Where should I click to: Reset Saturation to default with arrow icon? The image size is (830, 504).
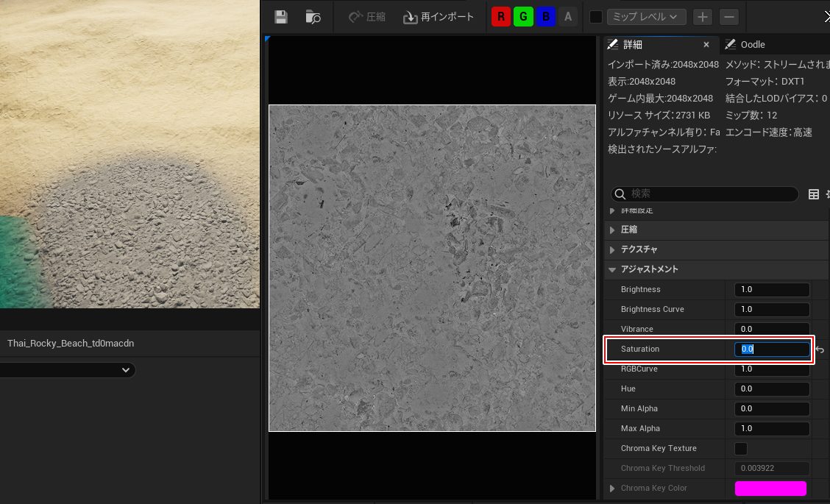pyautogui.click(x=820, y=349)
